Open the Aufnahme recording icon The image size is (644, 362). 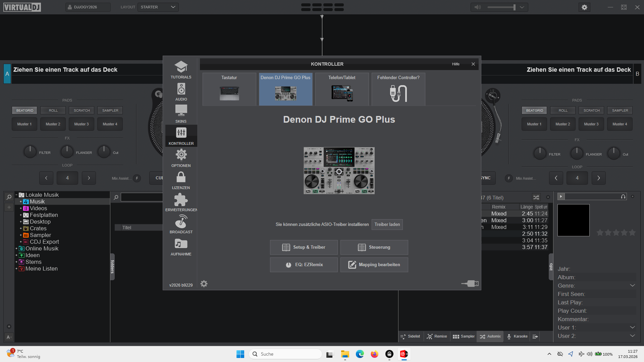pos(181,244)
